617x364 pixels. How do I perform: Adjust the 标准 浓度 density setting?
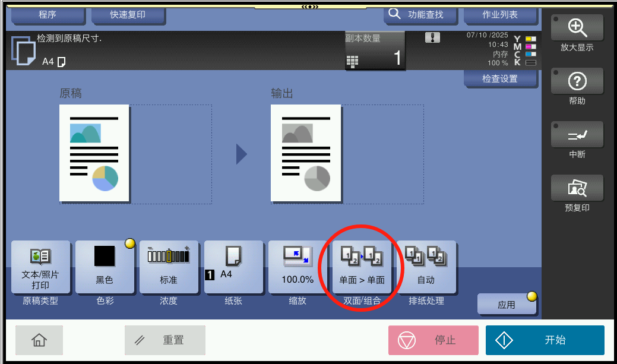click(169, 267)
